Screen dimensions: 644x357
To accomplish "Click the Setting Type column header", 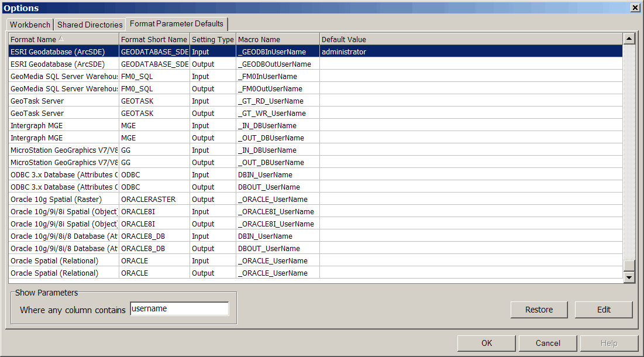I will tap(212, 39).
